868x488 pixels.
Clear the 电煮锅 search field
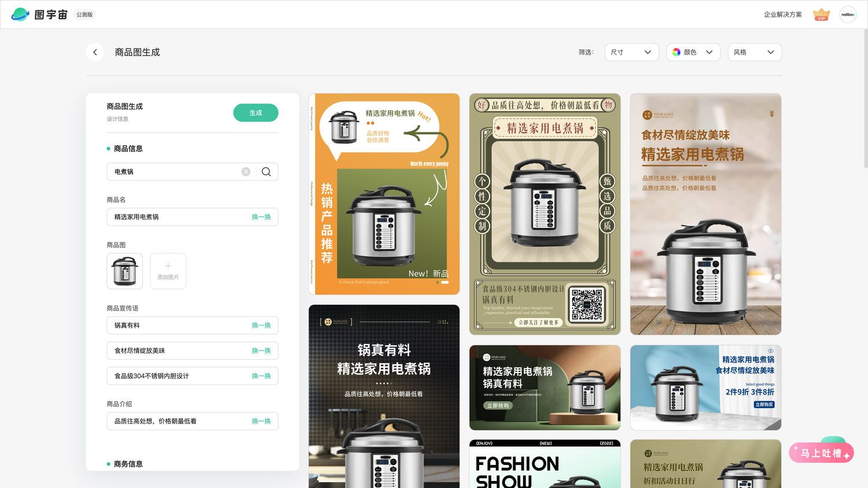pos(246,172)
